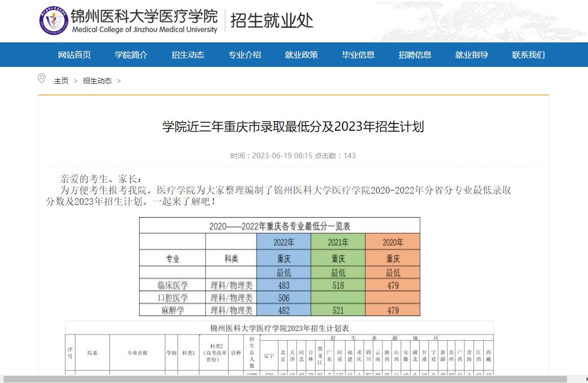
Task: Click the 麻醉学 row label
Action: click(172, 310)
